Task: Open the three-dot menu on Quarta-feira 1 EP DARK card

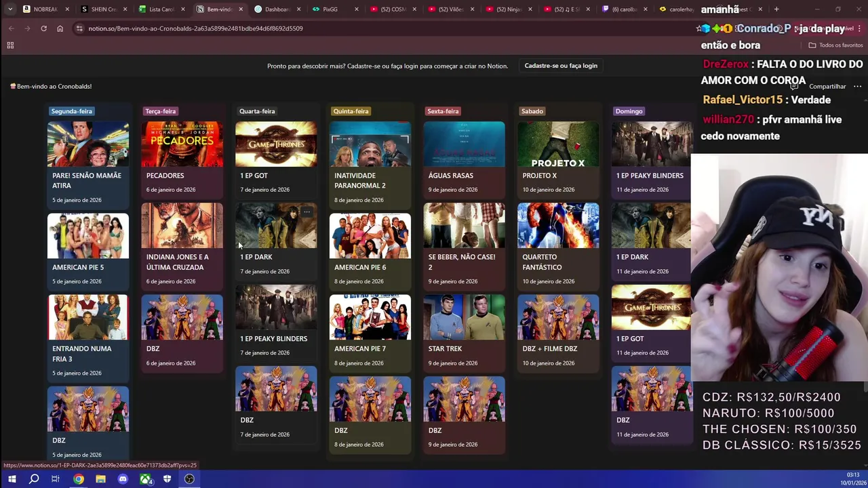Action: pos(307,212)
